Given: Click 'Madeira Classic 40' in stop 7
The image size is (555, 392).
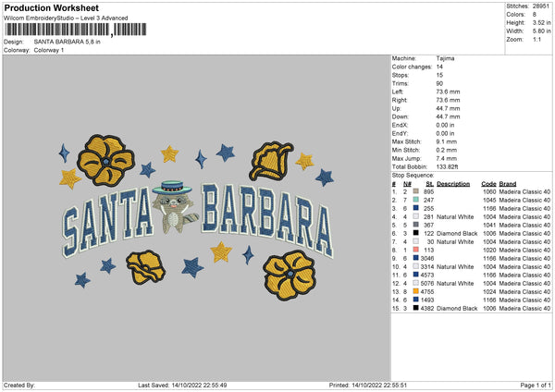Looking at the screenshot, I should coord(524,242).
